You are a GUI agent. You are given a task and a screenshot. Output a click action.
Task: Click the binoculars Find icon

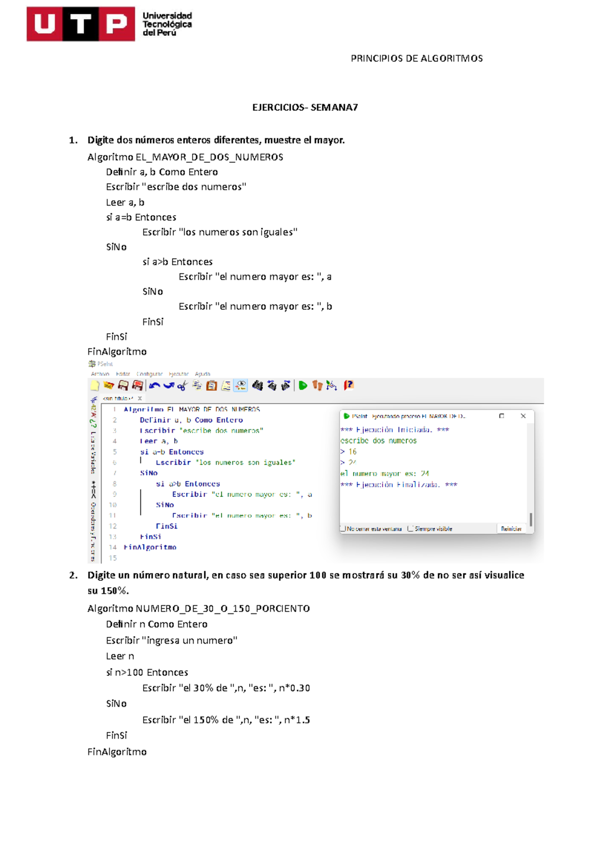257,385
